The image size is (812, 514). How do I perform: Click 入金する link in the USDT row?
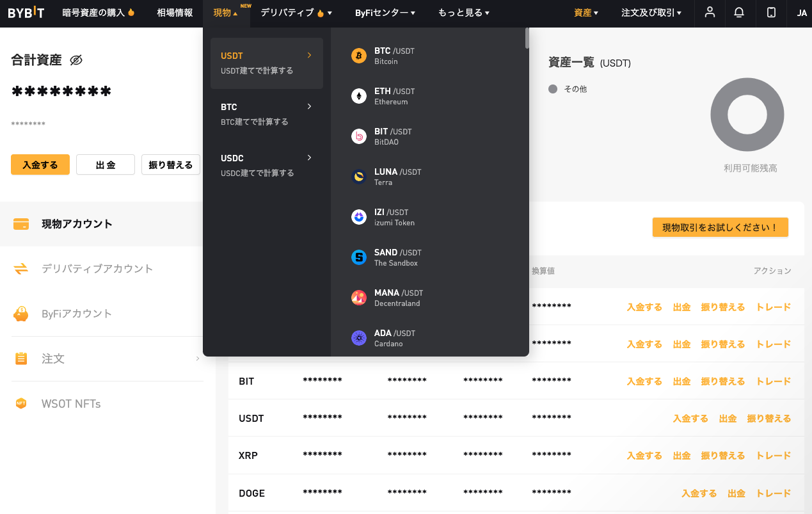point(690,419)
